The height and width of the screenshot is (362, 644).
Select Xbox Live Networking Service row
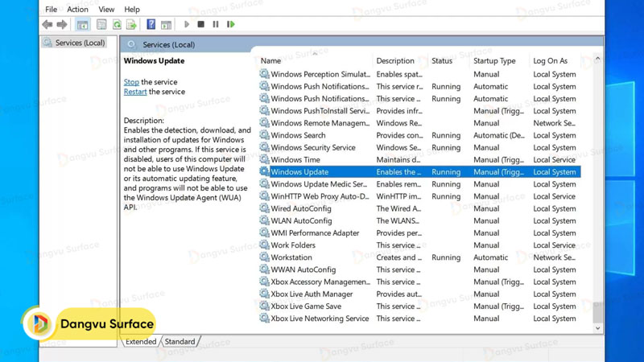[x=419, y=318]
